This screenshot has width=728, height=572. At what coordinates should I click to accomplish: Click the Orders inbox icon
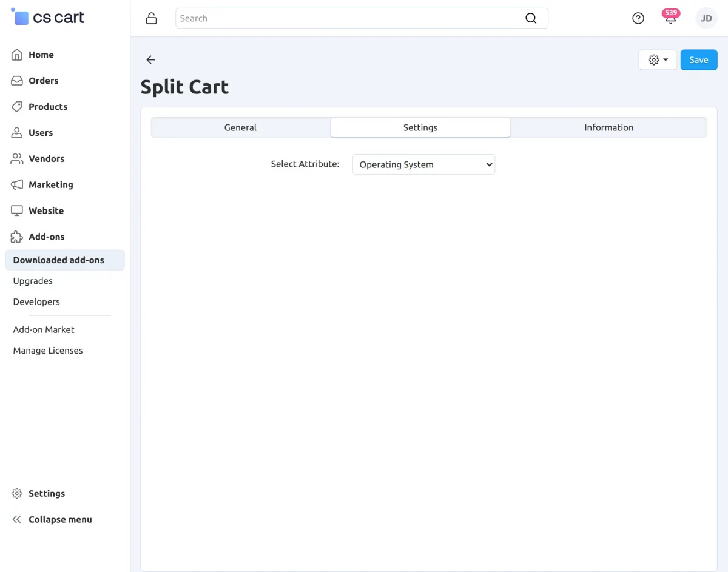coord(17,81)
